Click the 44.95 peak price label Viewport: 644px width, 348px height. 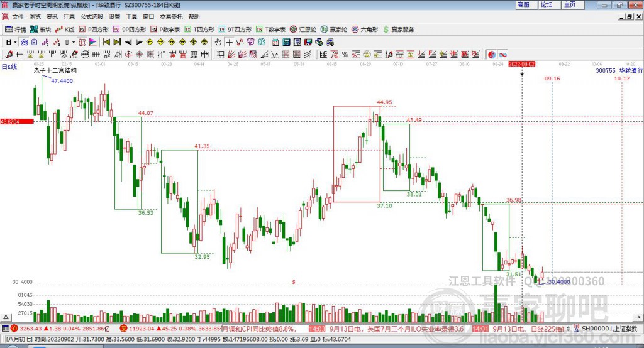(384, 102)
